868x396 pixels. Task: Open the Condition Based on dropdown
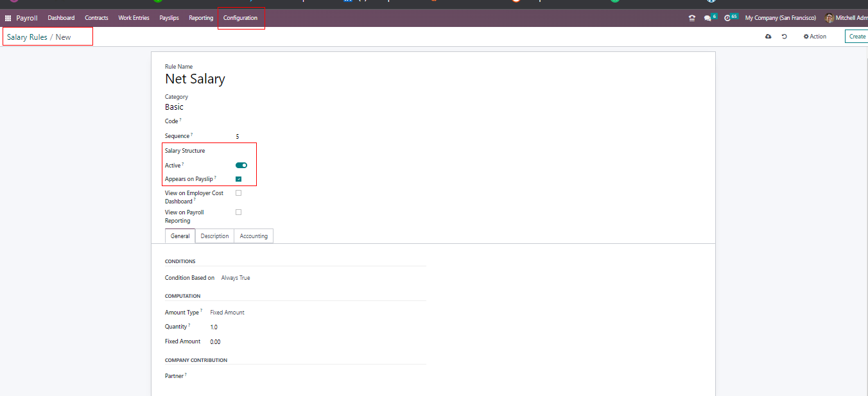pos(236,278)
